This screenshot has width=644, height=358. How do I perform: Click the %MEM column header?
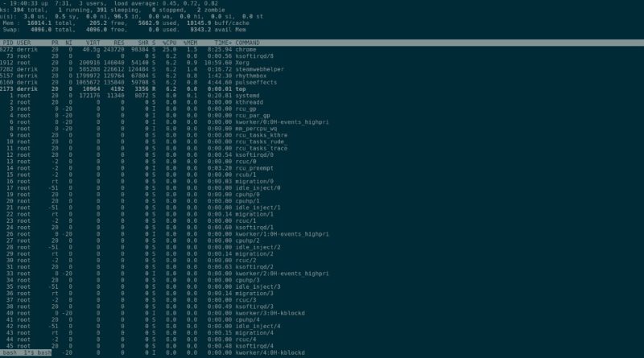pos(190,43)
